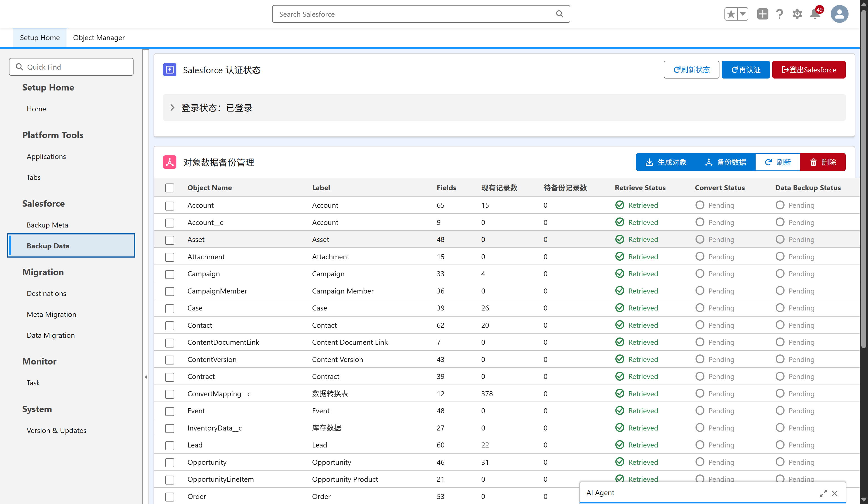The width and height of the screenshot is (868, 504).
Task: Open Meta Migration in the sidebar
Action: click(51, 314)
